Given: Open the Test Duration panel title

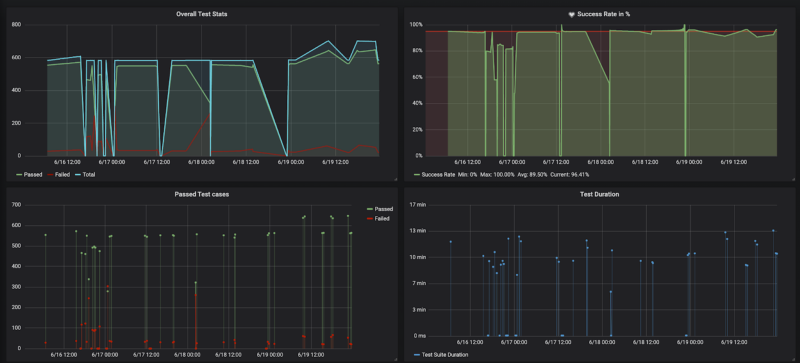Looking at the screenshot, I should pyautogui.click(x=599, y=194).
